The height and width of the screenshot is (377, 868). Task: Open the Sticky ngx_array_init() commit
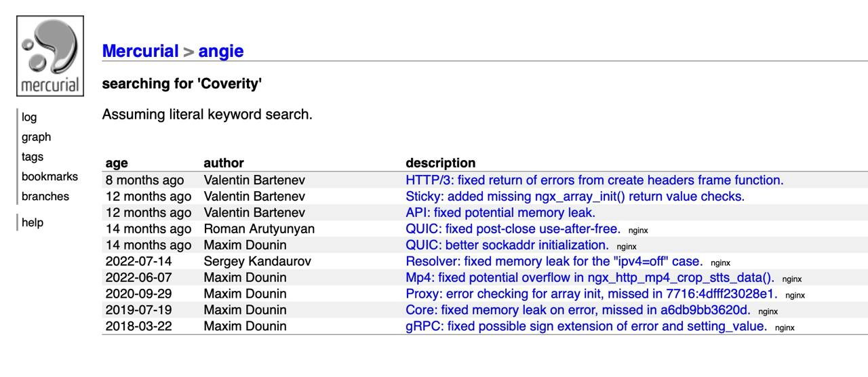[x=574, y=197]
